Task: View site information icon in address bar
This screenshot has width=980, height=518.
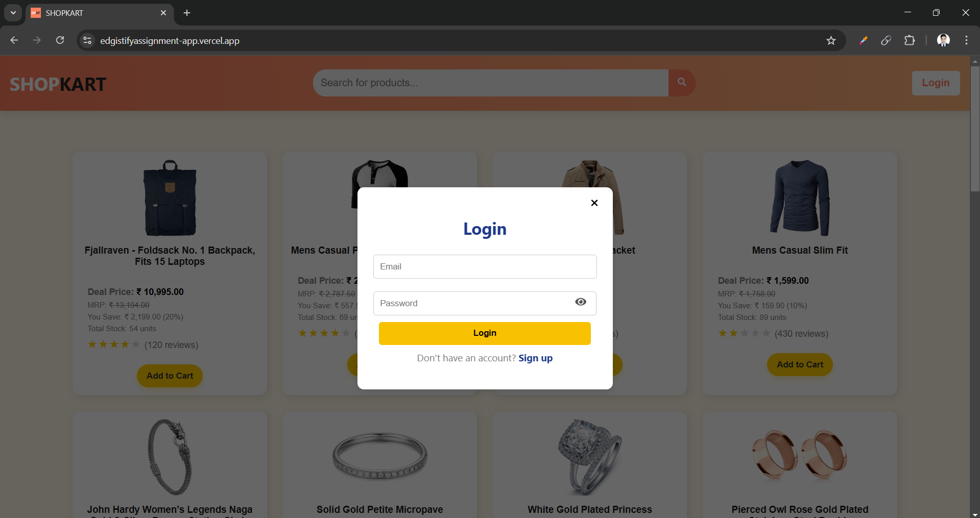Action: [x=87, y=40]
